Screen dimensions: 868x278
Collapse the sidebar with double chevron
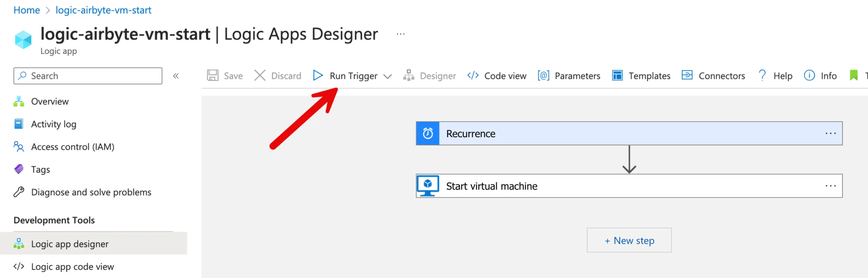pyautogui.click(x=176, y=76)
